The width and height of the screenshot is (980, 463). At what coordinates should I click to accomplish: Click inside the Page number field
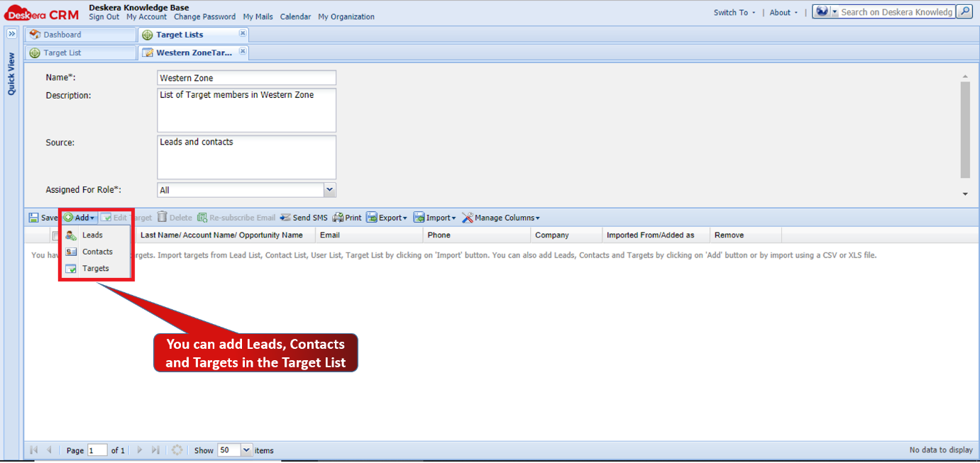pos(97,450)
